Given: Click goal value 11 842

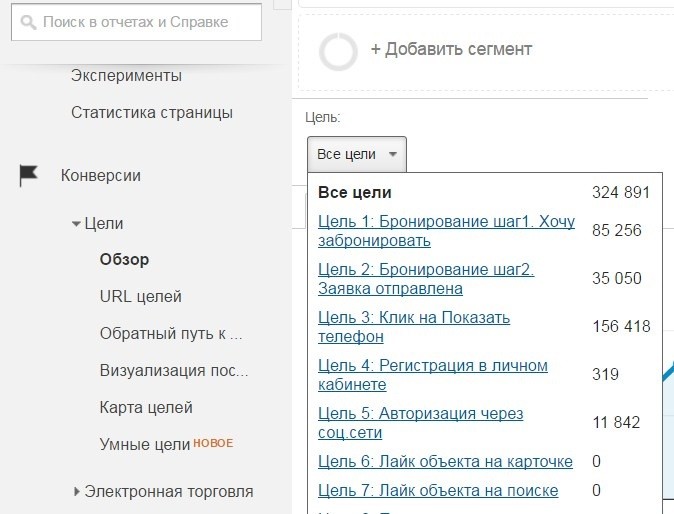Looking at the screenshot, I should [x=616, y=422].
